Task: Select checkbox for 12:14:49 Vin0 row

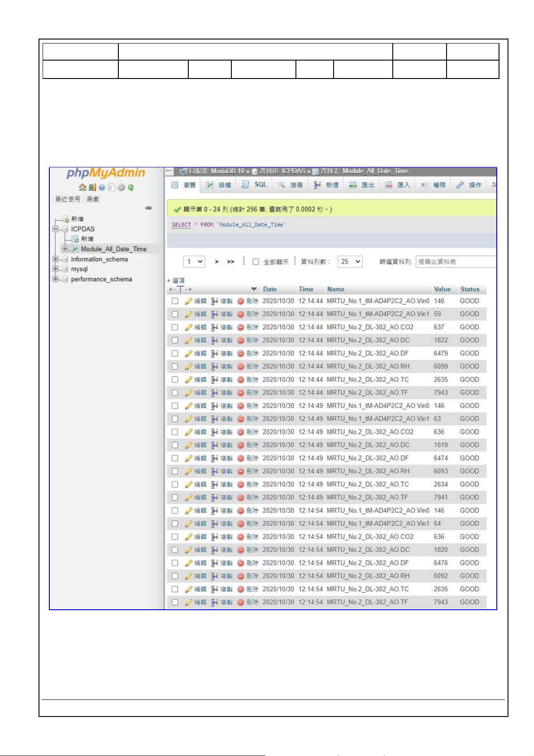Action: tap(175, 406)
